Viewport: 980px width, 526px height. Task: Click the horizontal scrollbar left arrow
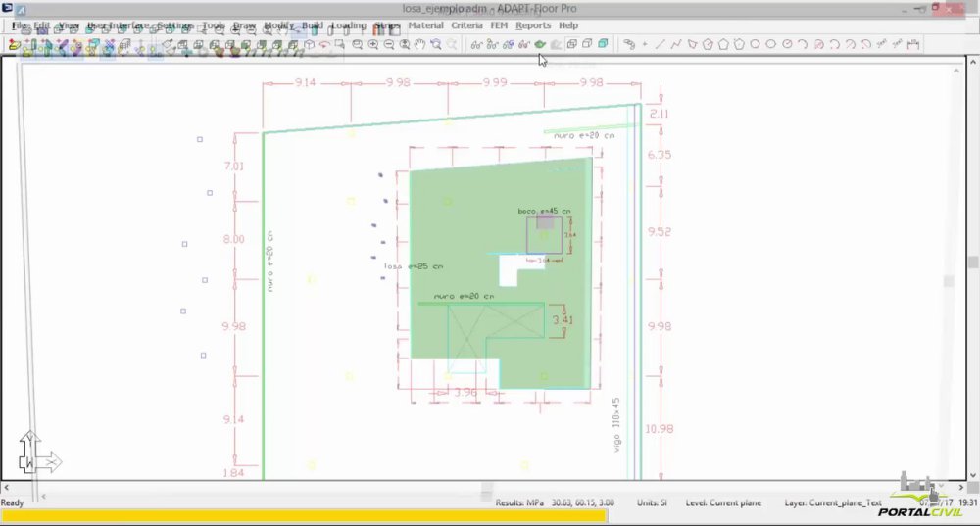pos(6,487)
